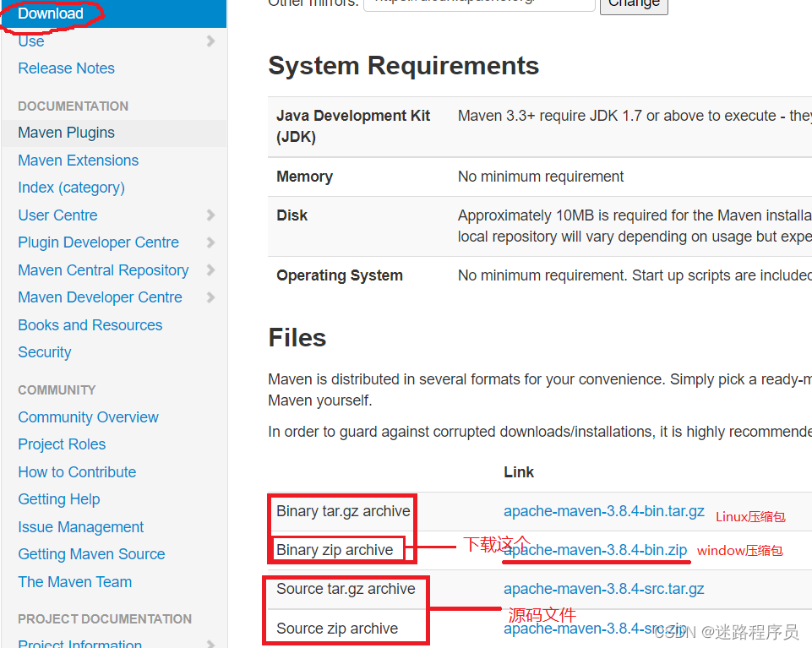812x648 pixels.
Task: Open User Centre link
Action: (x=57, y=215)
